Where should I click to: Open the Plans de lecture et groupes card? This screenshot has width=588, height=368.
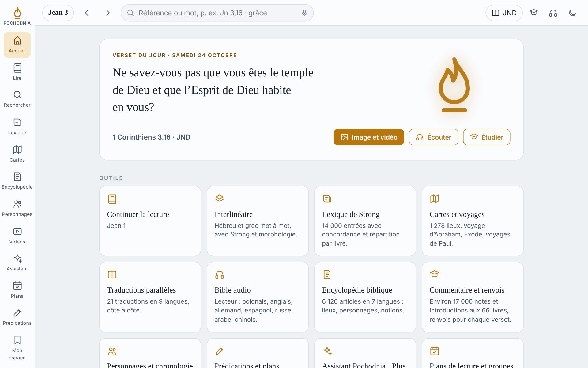tap(473, 353)
